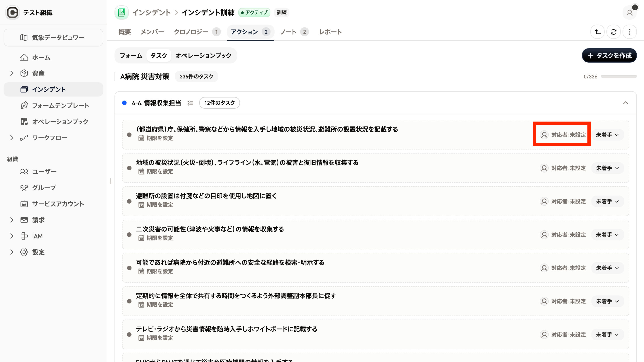The image size is (644, 362).
Task: Switch to the メンバー tab
Action: [152, 32]
